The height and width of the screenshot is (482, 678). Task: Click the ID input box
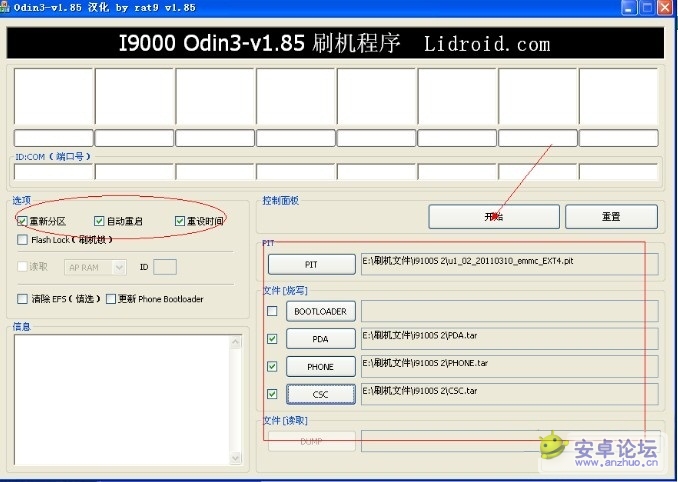[x=165, y=267]
